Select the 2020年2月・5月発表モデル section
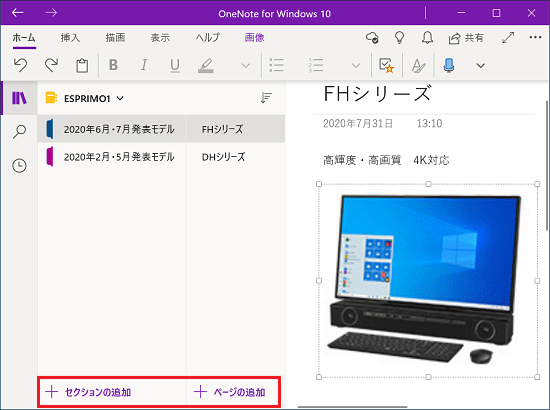Image resolution: width=550 pixels, height=410 pixels. 112,156
